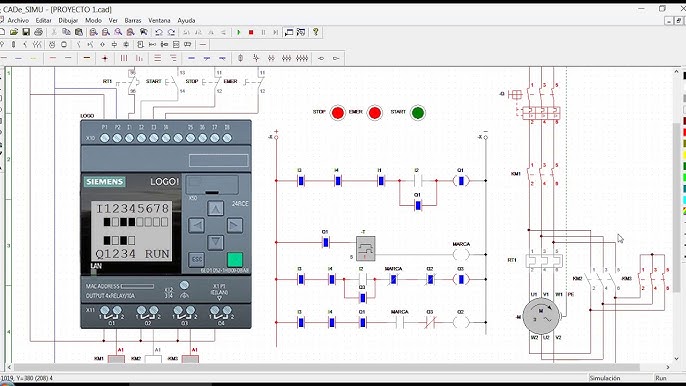Click the motor M symbol in power circuit
The width and height of the screenshot is (686, 386).
(541, 316)
